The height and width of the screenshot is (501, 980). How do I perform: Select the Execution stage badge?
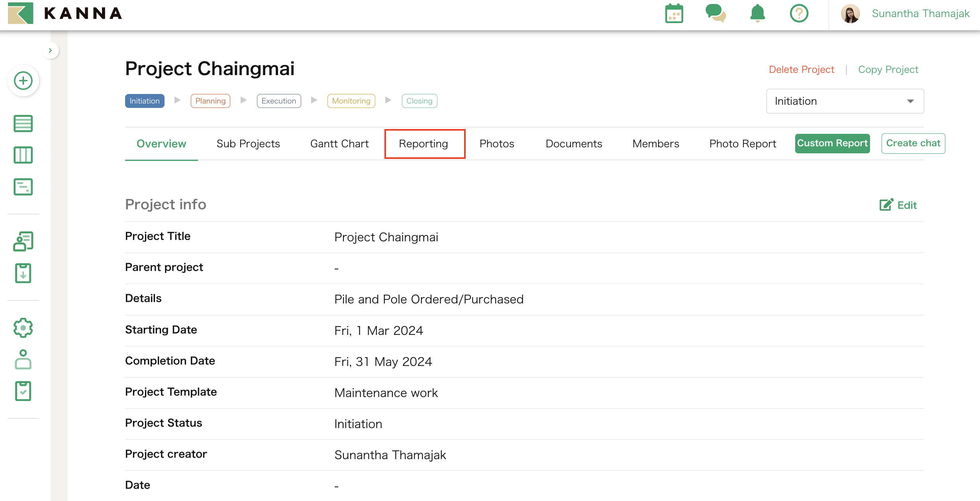click(x=278, y=101)
